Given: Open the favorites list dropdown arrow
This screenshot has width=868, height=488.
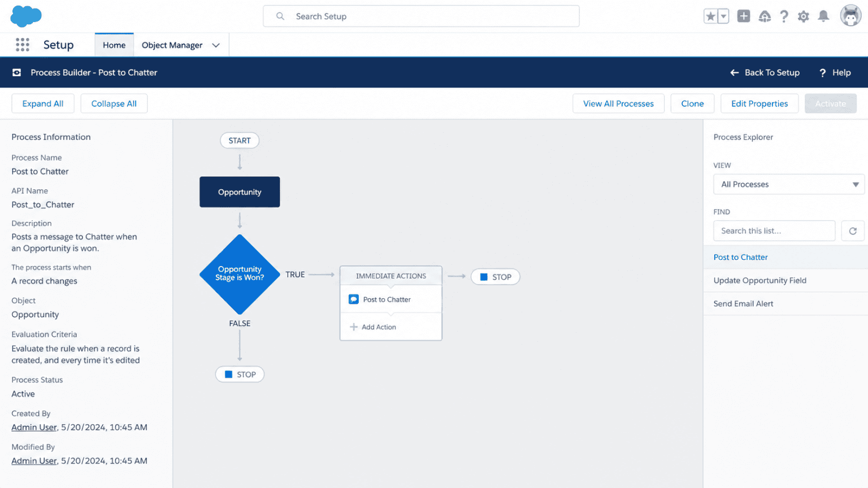Looking at the screenshot, I should [723, 16].
